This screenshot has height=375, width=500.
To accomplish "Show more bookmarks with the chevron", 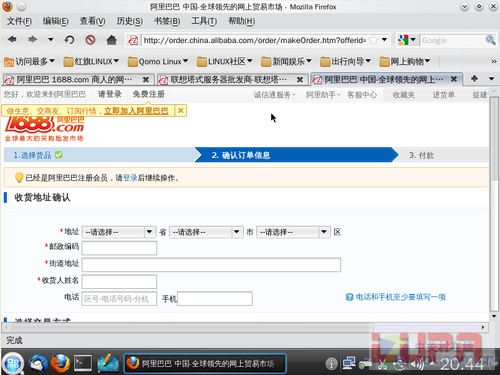I will [494, 62].
